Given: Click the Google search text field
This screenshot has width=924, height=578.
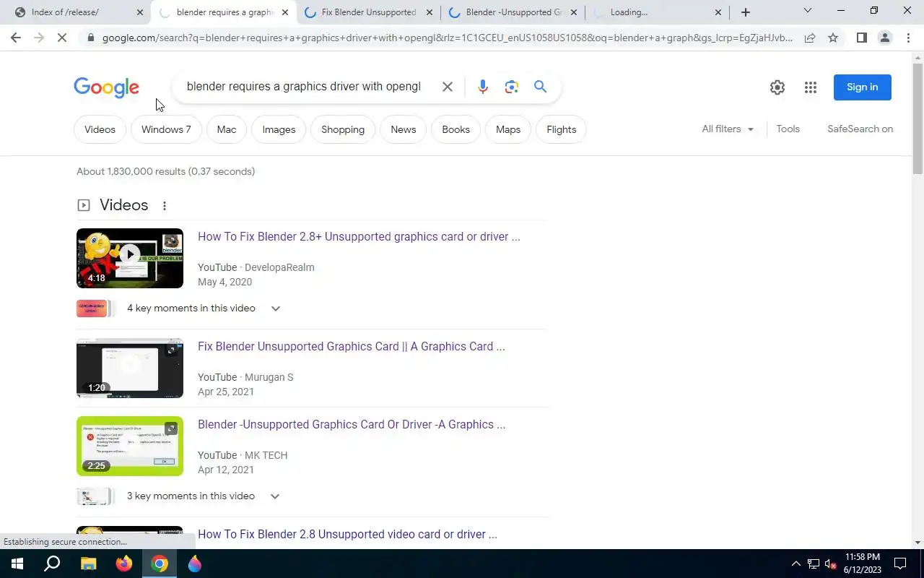Looking at the screenshot, I should pos(303,87).
